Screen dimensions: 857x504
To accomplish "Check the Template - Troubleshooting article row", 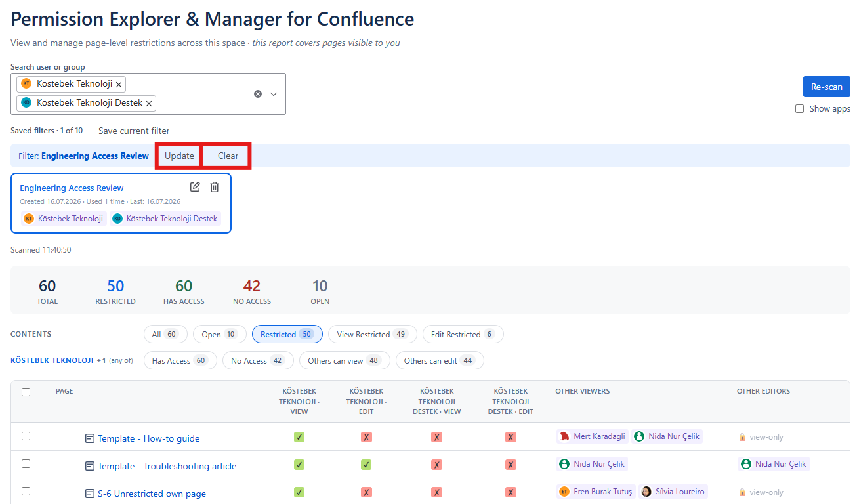I will (x=26, y=463).
